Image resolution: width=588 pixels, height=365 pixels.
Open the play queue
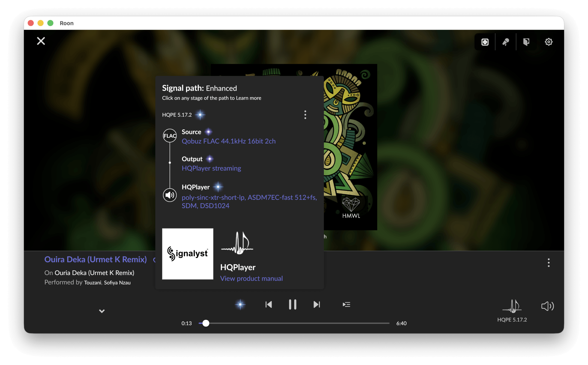click(x=346, y=305)
